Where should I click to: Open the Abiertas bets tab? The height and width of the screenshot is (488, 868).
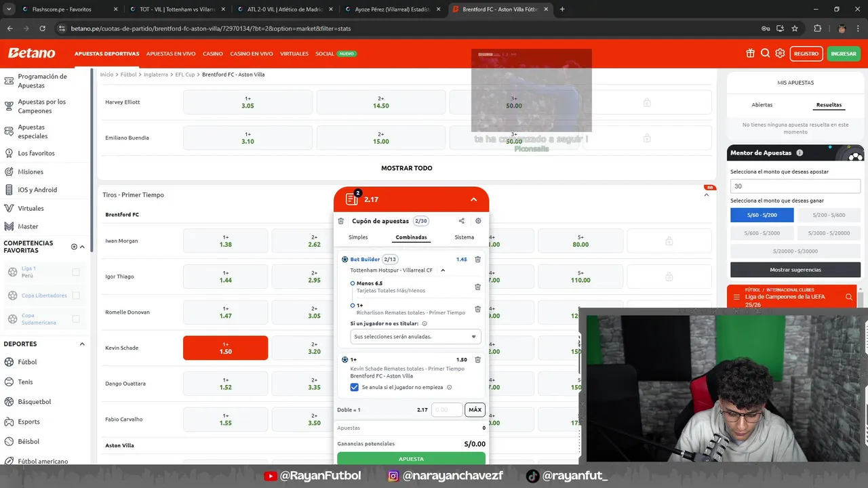click(x=762, y=105)
